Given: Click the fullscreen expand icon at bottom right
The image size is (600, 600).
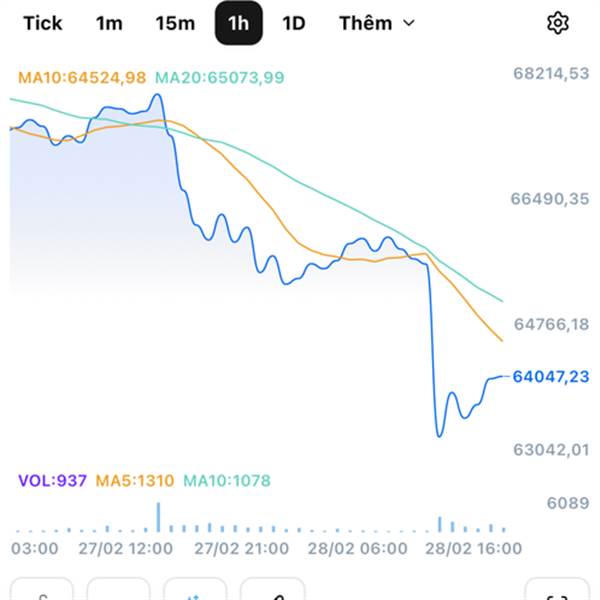Looking at the screenshot, I should pos(557,592).
